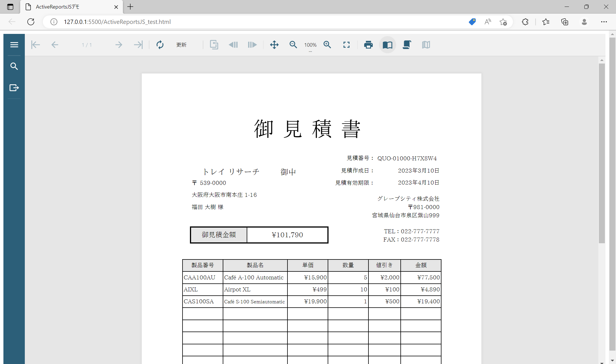Viewport: 616px width, 364px height.
Task: Click amount ¥77,500 cell
Action: coord(421,277)
